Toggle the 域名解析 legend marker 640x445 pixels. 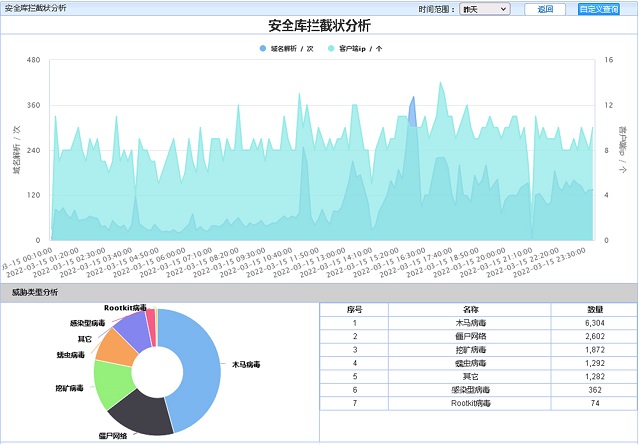(x=263, y=48)
